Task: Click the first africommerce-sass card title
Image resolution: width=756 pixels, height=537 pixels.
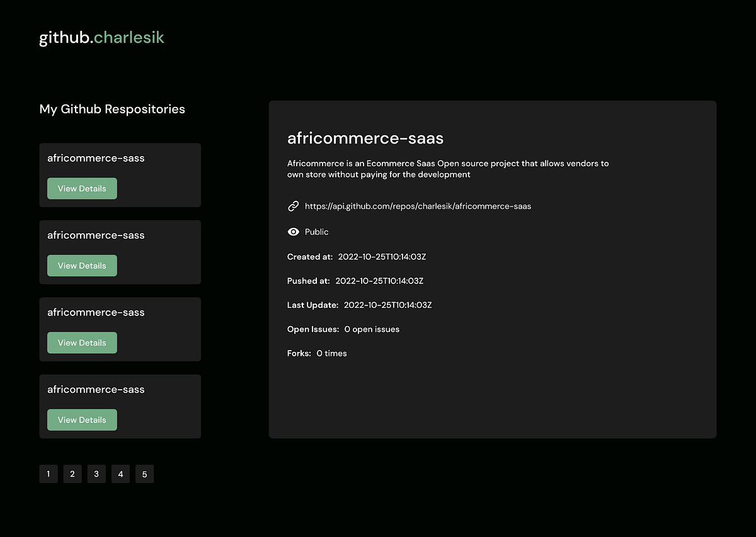Action: [95, 158]
